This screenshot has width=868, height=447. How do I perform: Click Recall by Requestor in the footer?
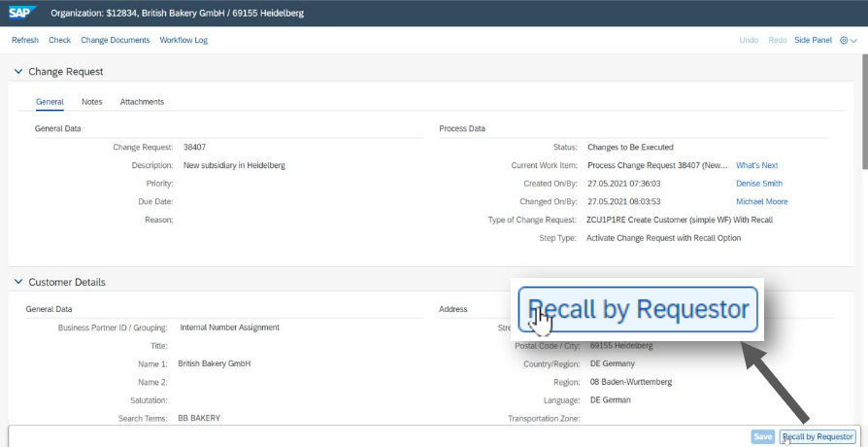pos(818,436)
